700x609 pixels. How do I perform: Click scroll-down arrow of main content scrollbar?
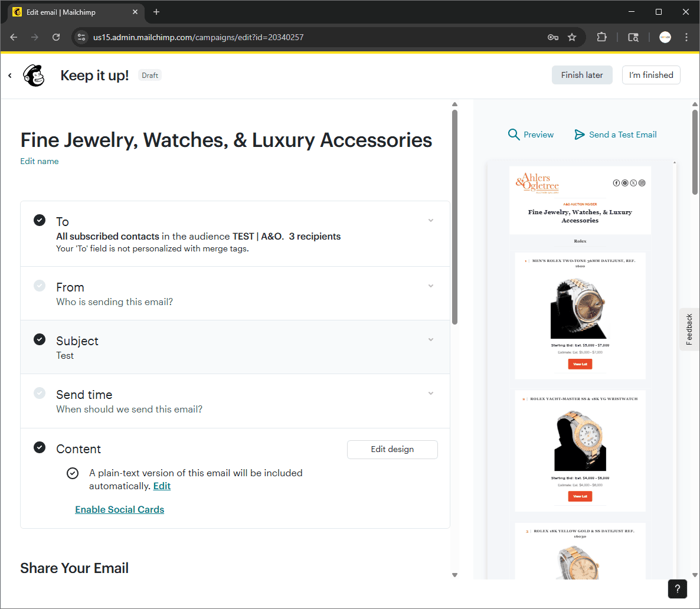pos(454,575)
